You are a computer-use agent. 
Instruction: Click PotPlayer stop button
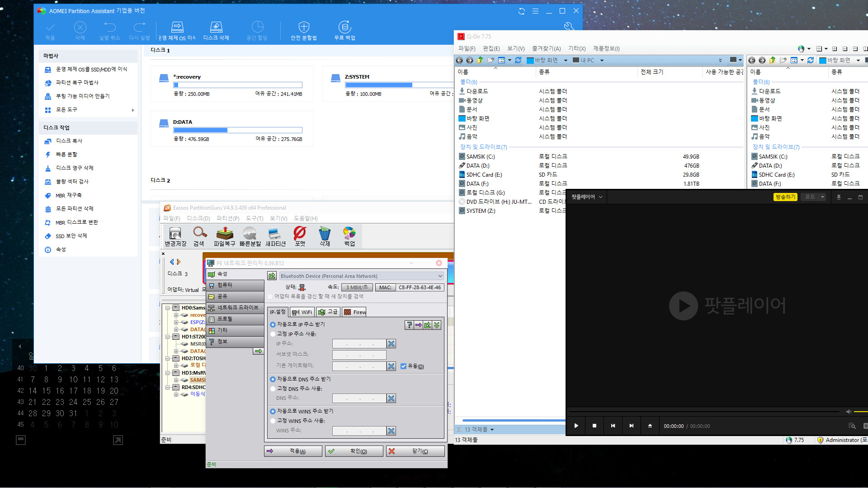pyautogui.click(x=594, y=426)
